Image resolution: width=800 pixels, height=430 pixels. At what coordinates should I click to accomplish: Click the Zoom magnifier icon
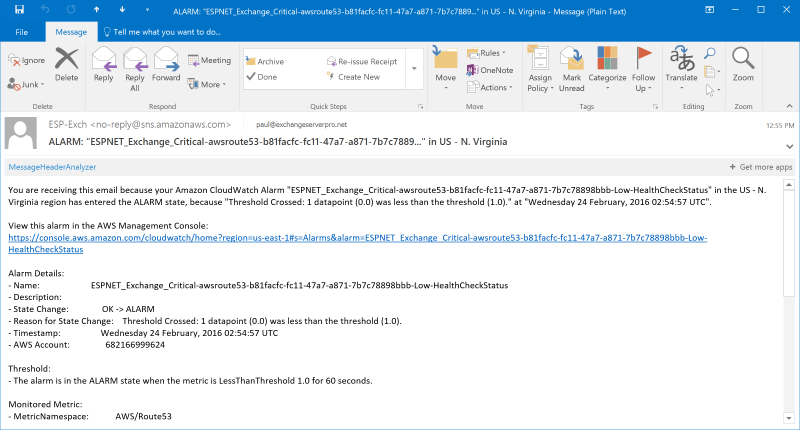tap(743, 58)
